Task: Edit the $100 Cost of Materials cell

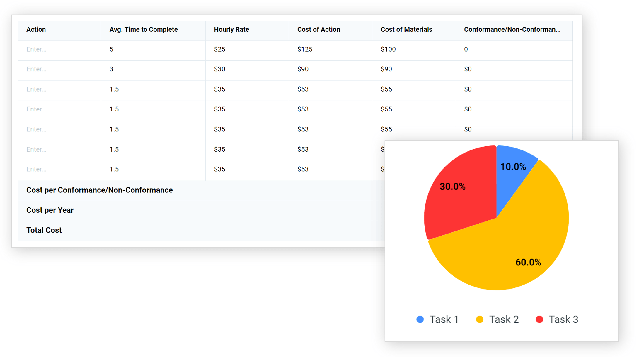Action: (388, 49)
